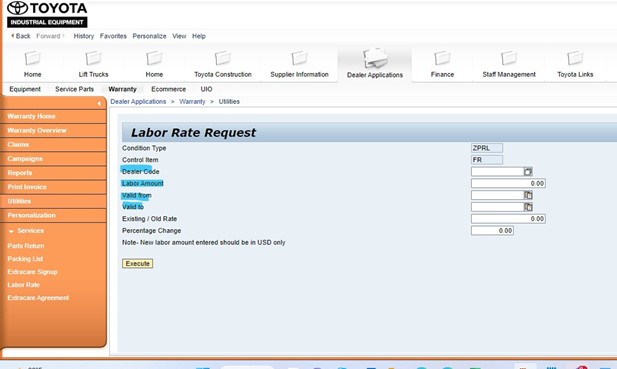Open Extracare Agreement under Services
The width and height of the screenshot is (617, 369).
pyautogui.click(x=38, y=298)
